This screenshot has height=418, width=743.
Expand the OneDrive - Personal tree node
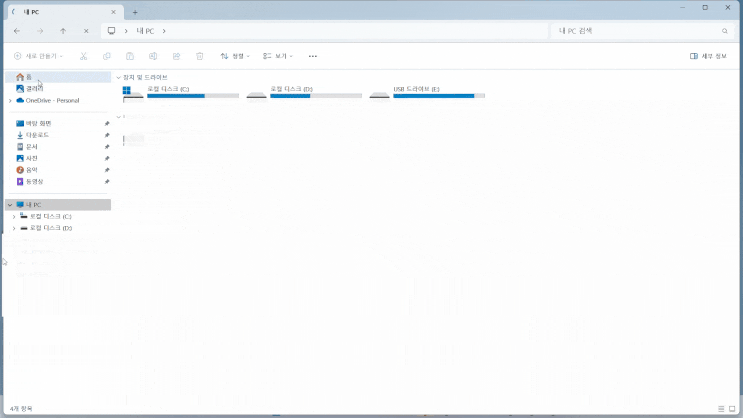click(10, 101)
